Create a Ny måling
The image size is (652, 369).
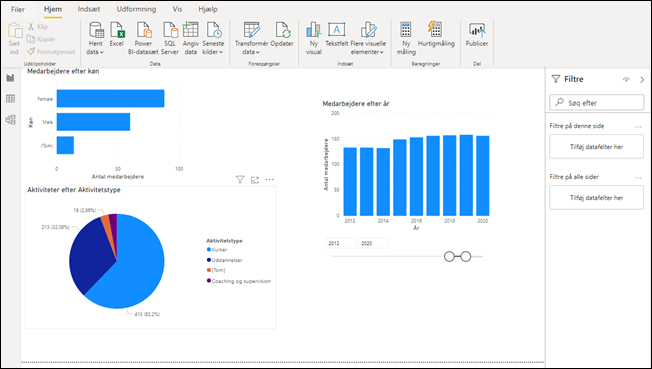[x=406, y=39]
